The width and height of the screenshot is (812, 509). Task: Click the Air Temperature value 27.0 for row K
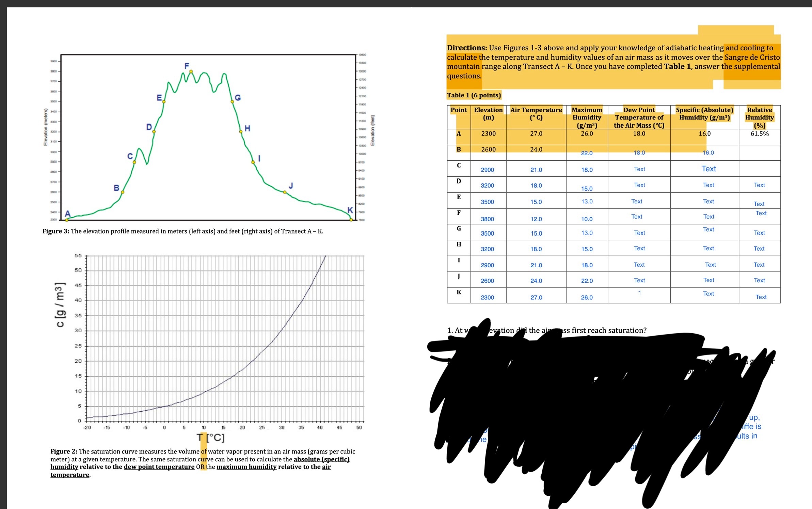(x=536, y=297)
